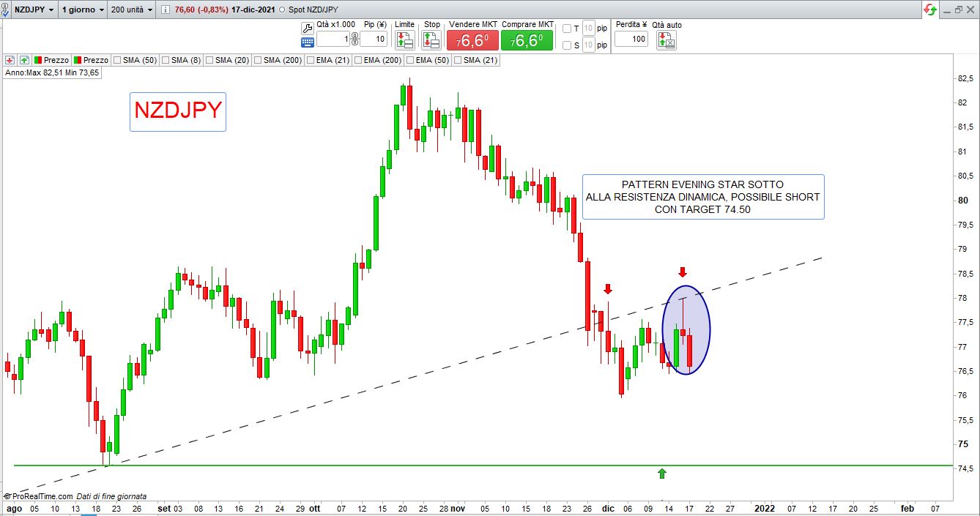Click the 82,5 price level on axis

click(965, 78)
